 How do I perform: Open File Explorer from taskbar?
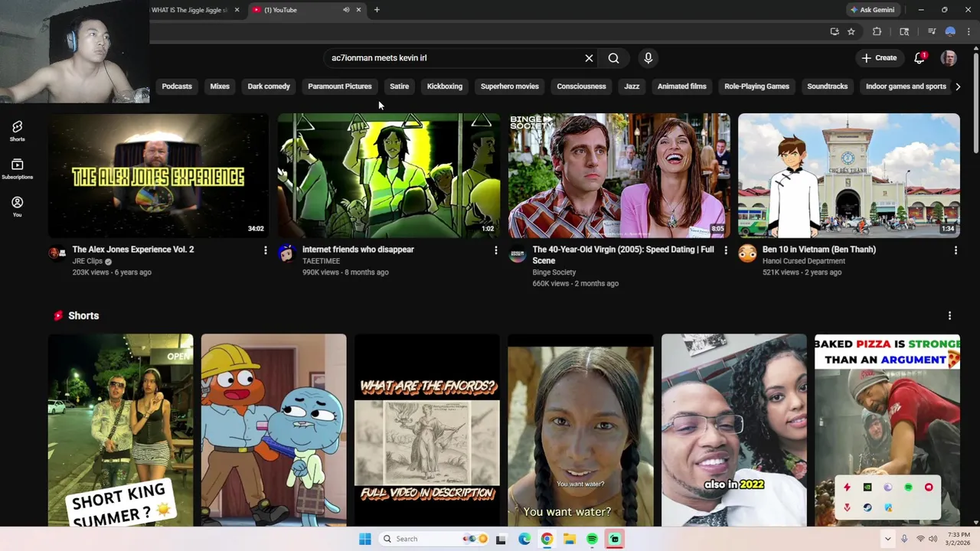(x=570, y=539)
